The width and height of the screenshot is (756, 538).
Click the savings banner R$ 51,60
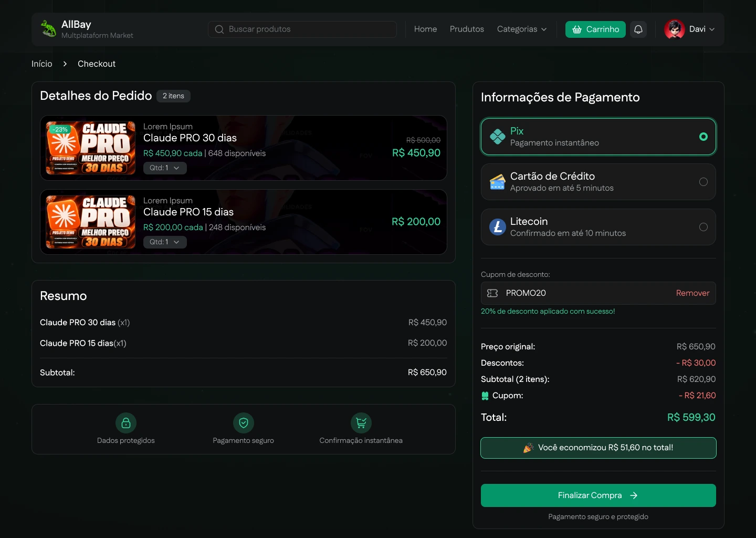pos(598,448)
